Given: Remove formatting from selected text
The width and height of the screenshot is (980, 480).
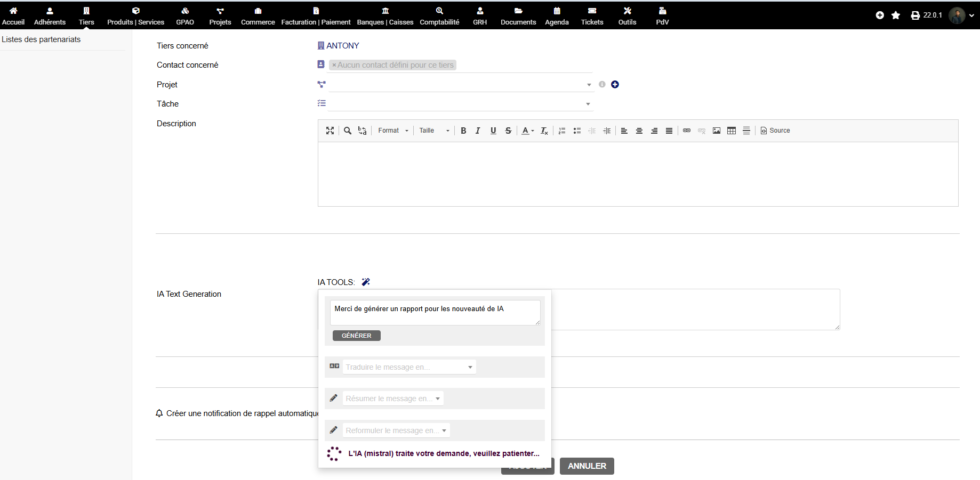Looking at the screenshot, I should point(544,131).
